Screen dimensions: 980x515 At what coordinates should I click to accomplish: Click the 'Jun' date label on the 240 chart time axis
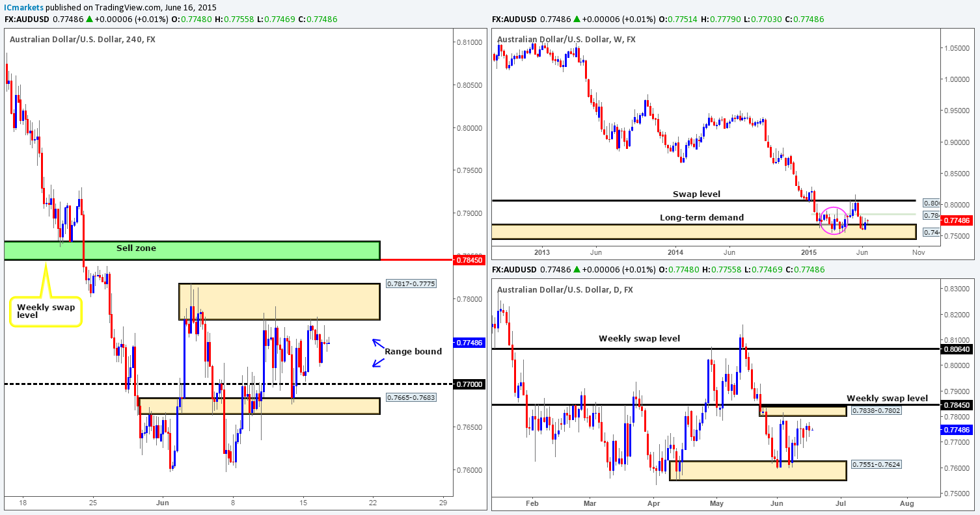click(163, 502)
